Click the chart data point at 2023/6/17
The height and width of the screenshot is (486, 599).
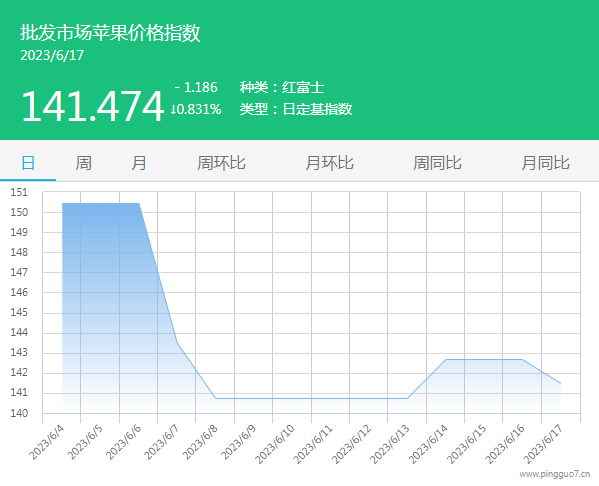560,383
